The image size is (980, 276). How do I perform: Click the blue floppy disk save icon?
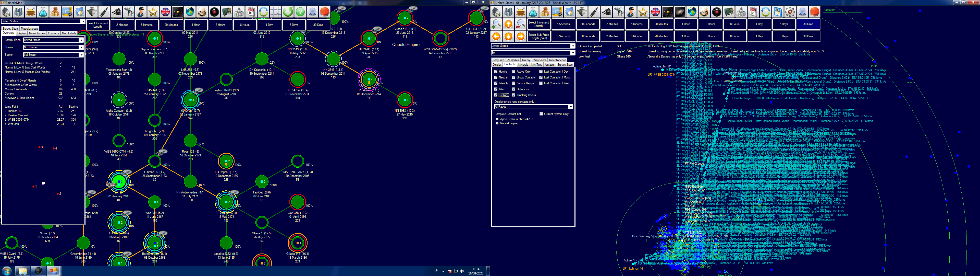pyautogui.click(x=778, y=12)
